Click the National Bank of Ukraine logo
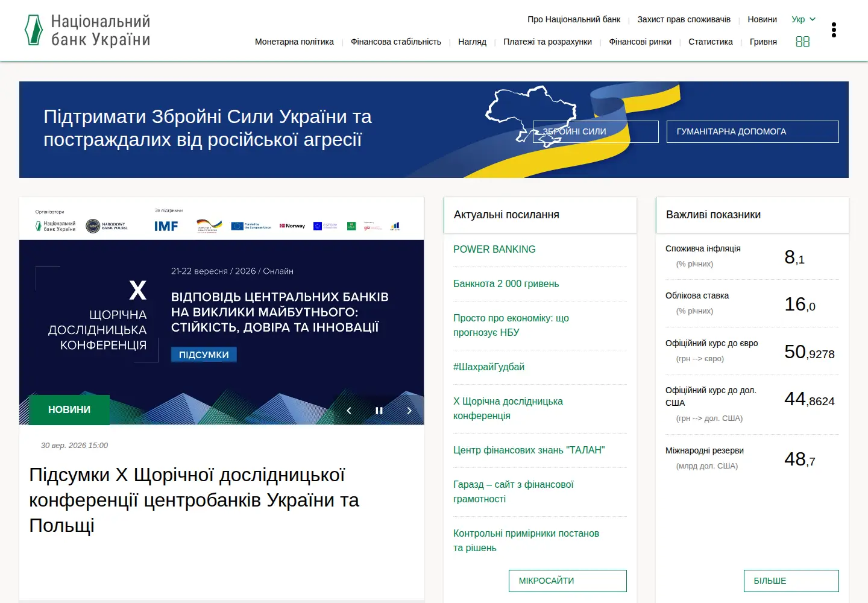Screen dimensions: 868x603 pos(87,31)
